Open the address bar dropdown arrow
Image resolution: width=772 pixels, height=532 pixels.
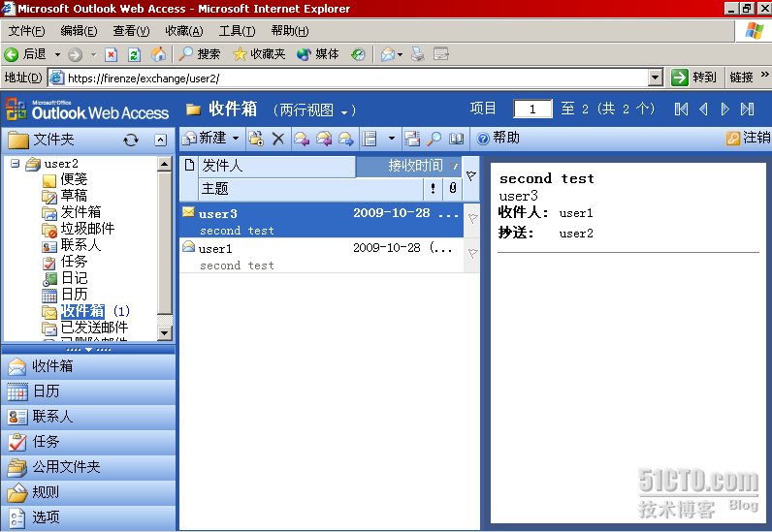point(656,78)
